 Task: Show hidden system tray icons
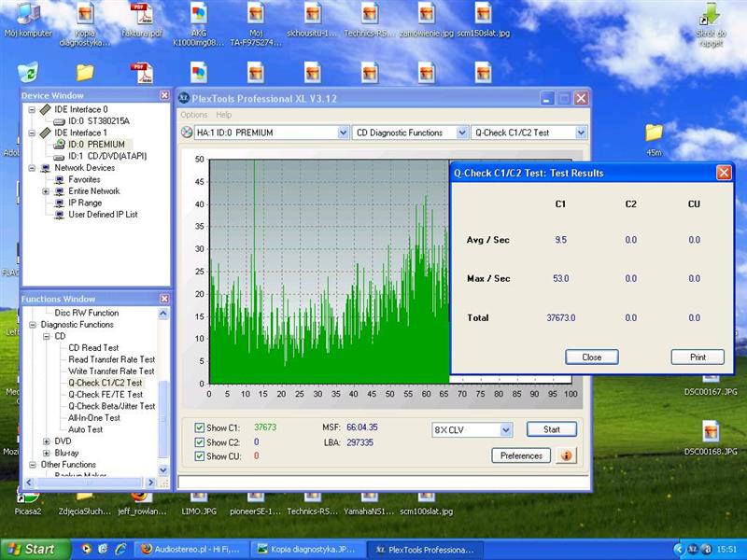(679, 550)
